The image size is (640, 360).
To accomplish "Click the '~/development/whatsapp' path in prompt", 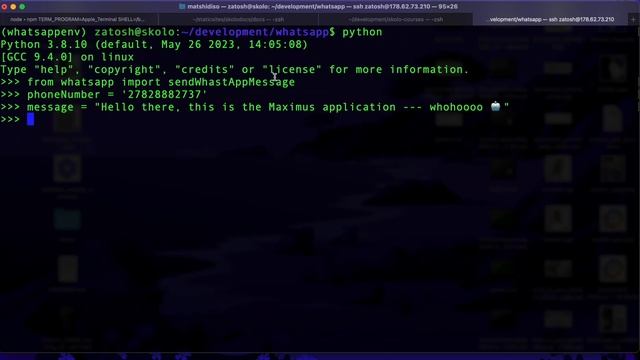I will coord(255,32).
